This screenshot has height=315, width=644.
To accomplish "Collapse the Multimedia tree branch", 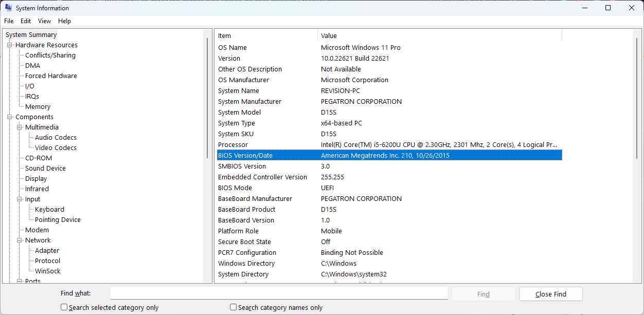I will [x=20, y=127].
